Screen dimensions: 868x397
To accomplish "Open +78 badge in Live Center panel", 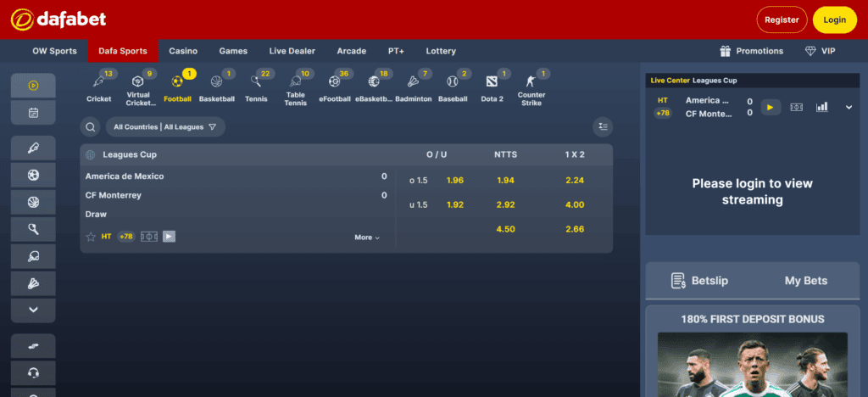I will coord(663,113).
